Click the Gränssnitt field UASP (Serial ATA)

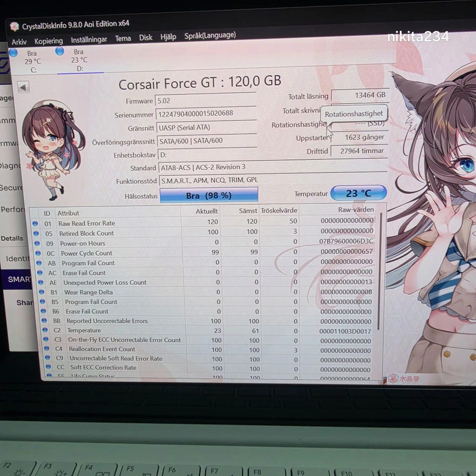[x=207, y=127]
